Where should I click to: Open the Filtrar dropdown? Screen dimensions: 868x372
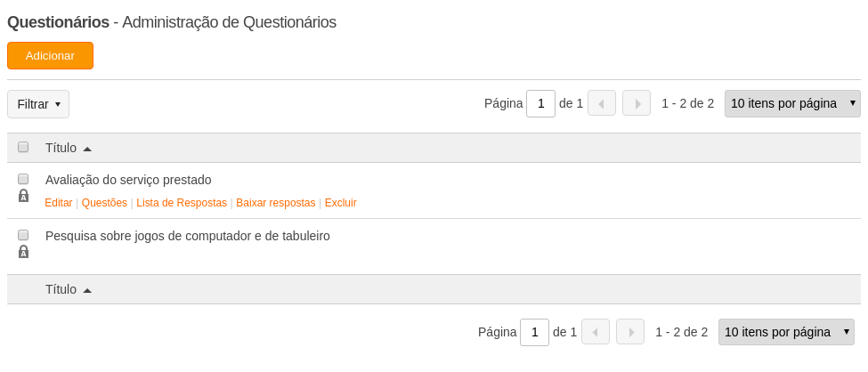coord(38,104)
